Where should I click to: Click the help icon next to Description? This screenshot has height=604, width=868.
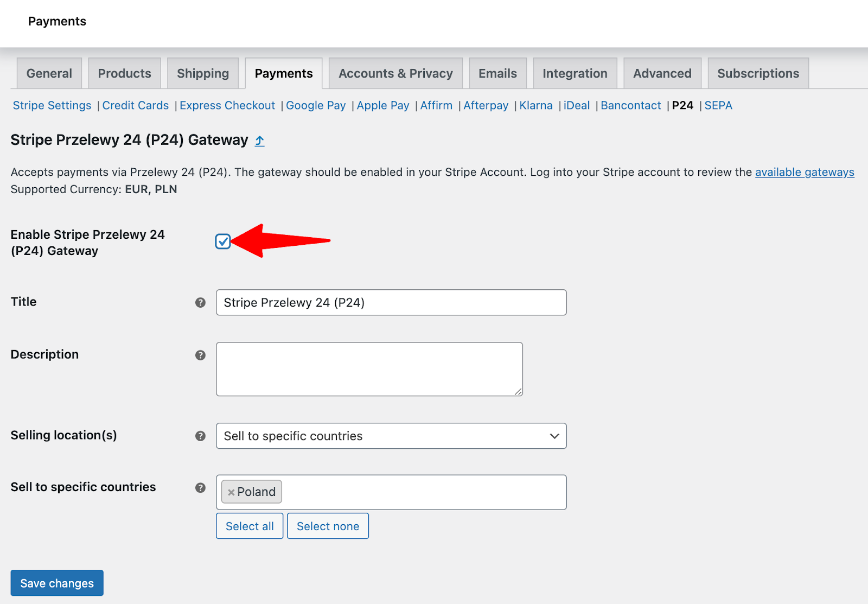coord(200,355)
